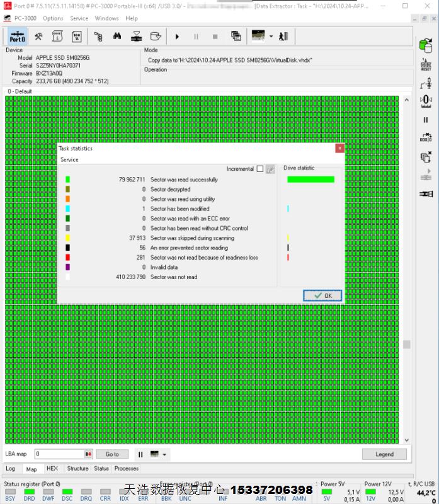Image resolution: width=439 pixels, height=504 pixels.
Task: Click the exit icon in toolbar
Action: click(283, 36)
